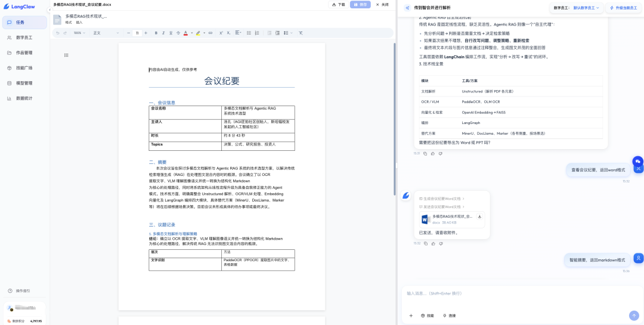
Task: Click the LangClaw logo
Action: coord(18,7)
